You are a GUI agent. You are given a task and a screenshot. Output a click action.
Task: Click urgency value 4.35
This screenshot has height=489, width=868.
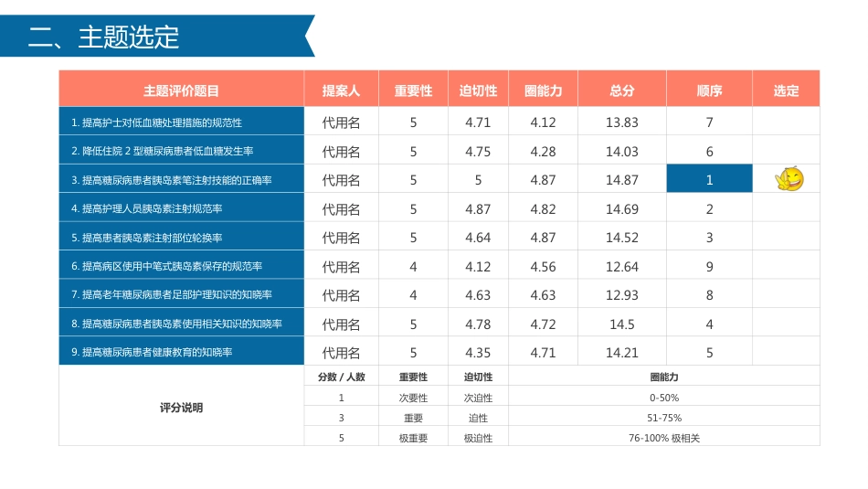pos(478,353)
